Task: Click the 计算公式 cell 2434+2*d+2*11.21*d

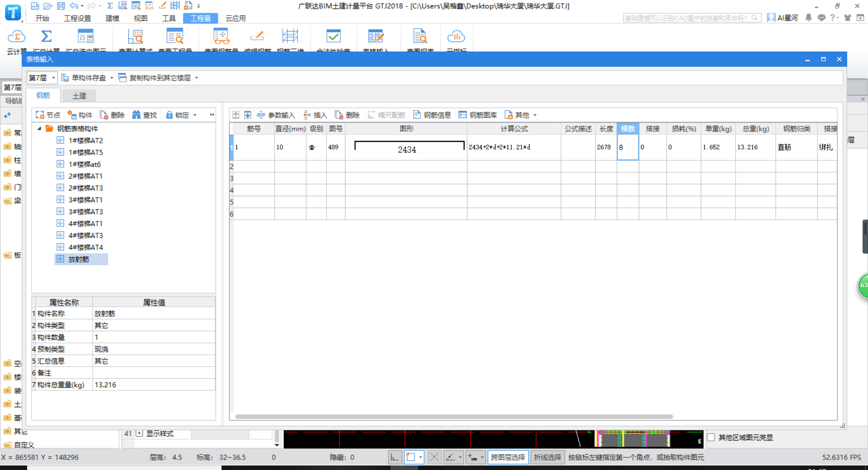Action: [x=514, y=147]
